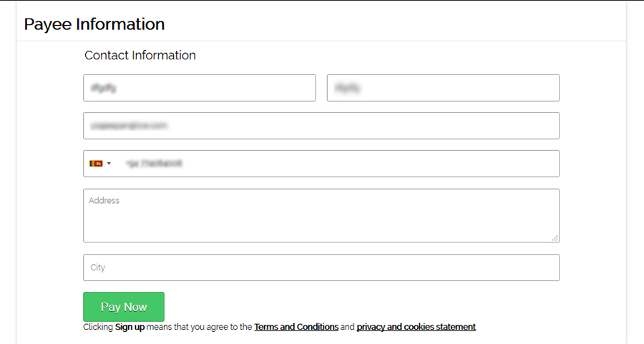Click the Address placeholder label
The height and width of the screenshot is (344, 644).
(104, 201)
